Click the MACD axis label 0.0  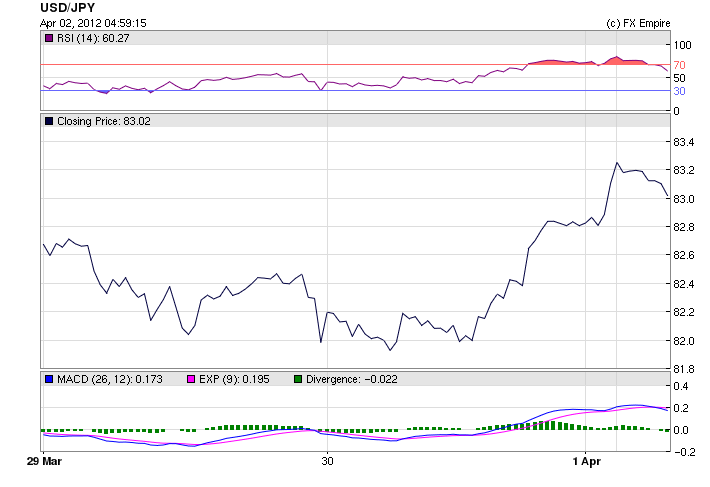[x=681, y=430]
